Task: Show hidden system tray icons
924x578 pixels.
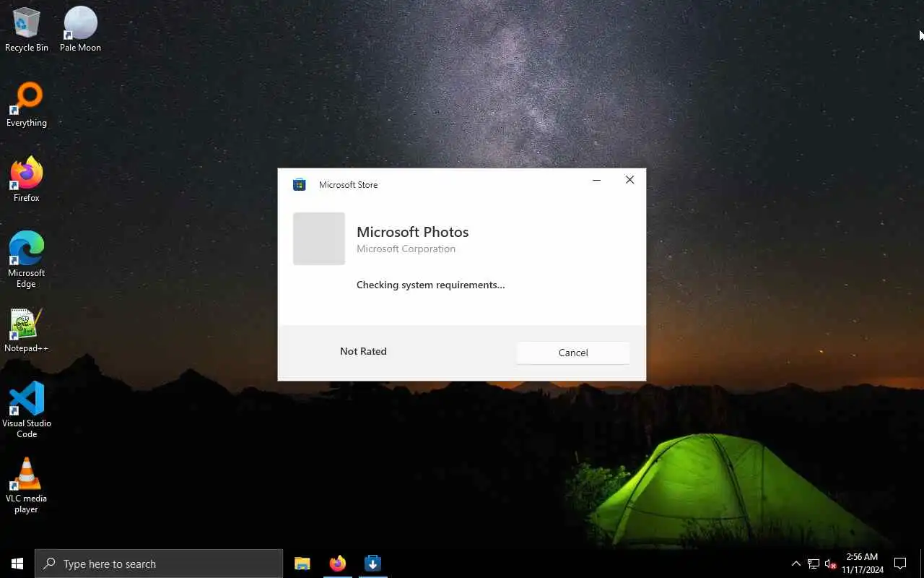Action: 796,564
